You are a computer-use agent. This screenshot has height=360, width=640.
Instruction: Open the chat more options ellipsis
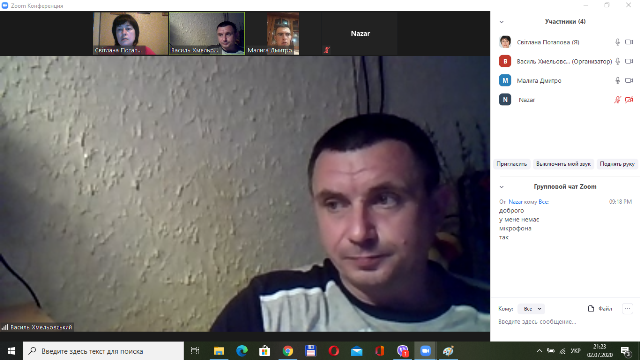click(x=627, y=309)
